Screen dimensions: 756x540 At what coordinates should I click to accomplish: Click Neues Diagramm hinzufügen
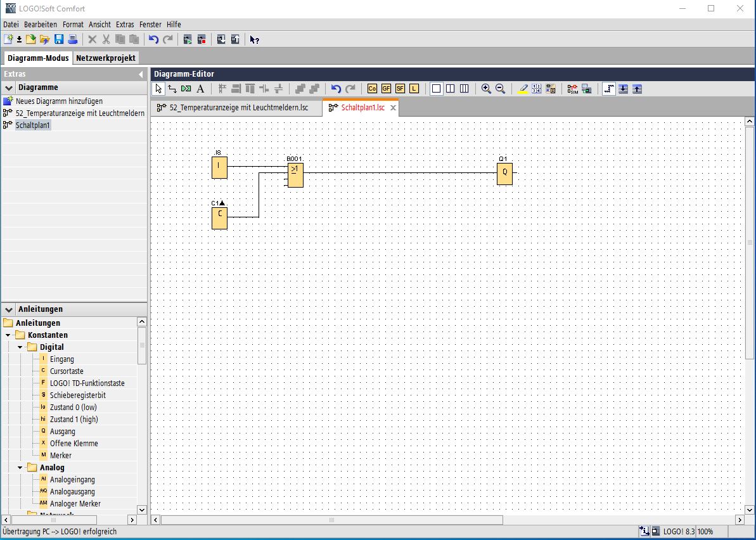pos(59,101)
